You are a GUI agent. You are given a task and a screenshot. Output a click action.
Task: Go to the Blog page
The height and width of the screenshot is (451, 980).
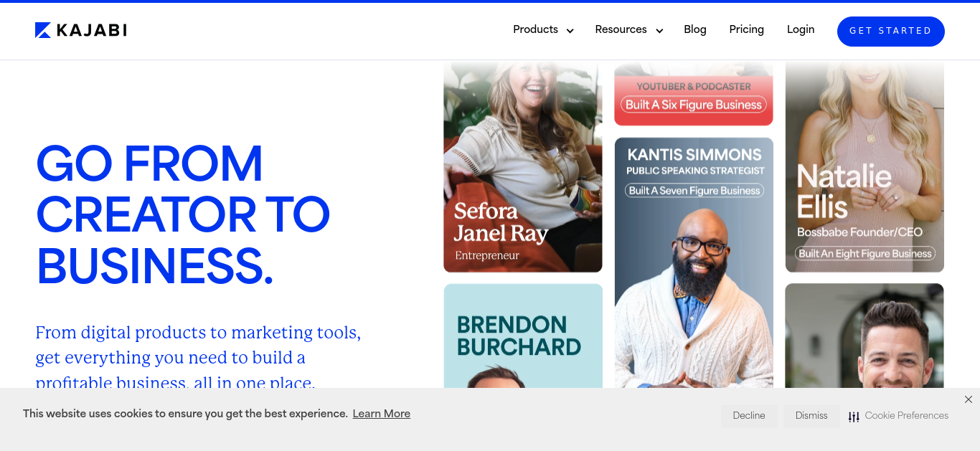tap(695, 29)
